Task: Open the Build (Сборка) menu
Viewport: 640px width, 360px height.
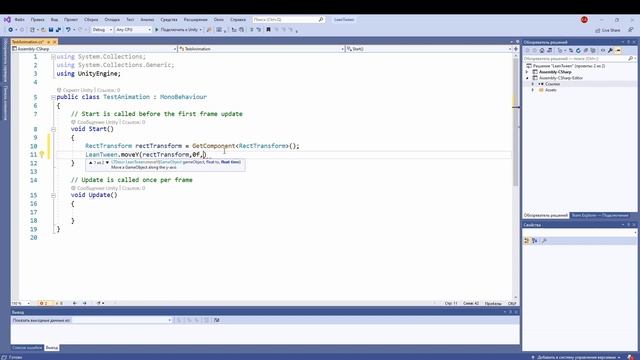Action: click(91, 20)
